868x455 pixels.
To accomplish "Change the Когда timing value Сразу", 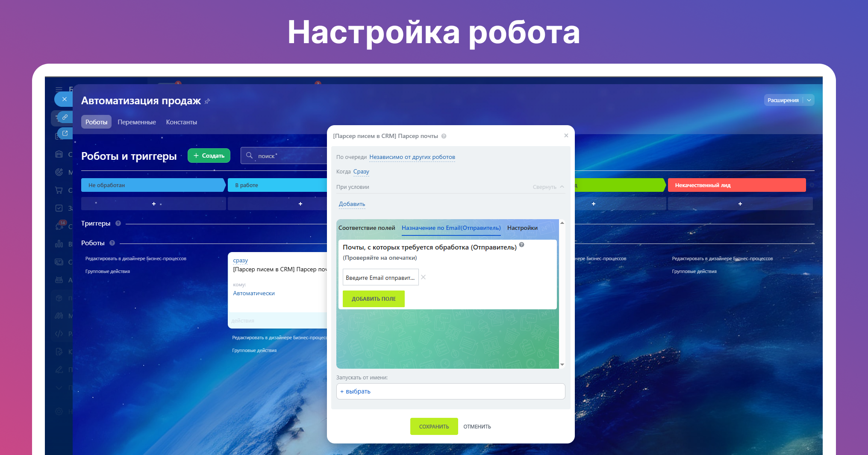I will tap(361, 172).
